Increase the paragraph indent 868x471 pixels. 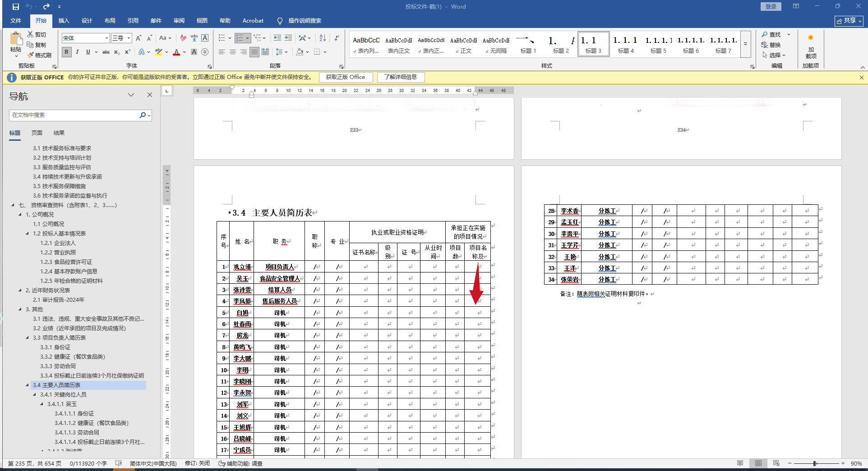pos(288,38)
